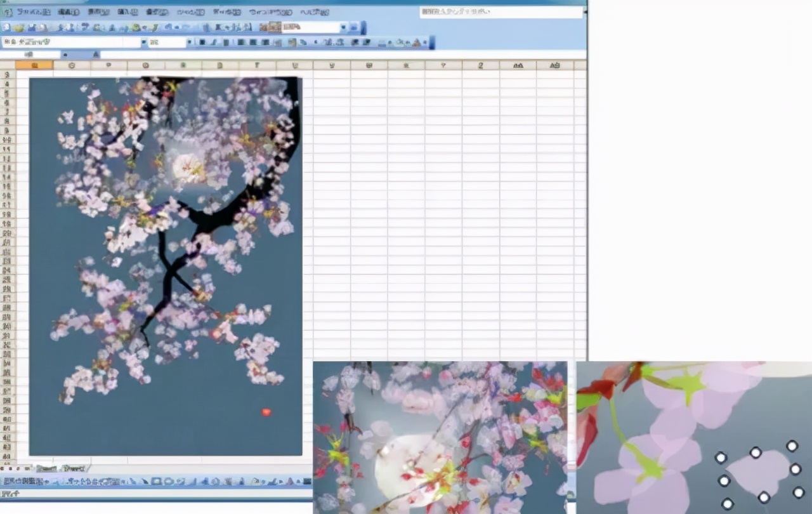Click Font Color in formatting toolbar
Screen dimensions: 812x514
[416, 43]
